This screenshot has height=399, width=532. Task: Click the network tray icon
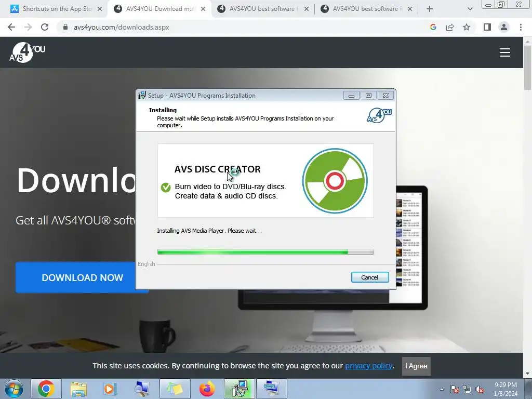tap(467, 389)
